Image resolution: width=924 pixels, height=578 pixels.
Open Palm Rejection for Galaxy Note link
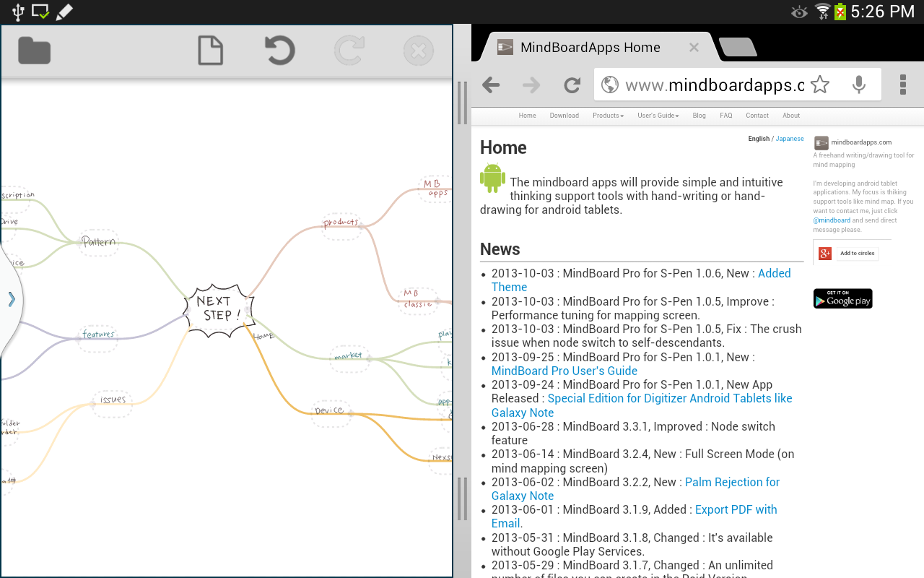point(635,489)
